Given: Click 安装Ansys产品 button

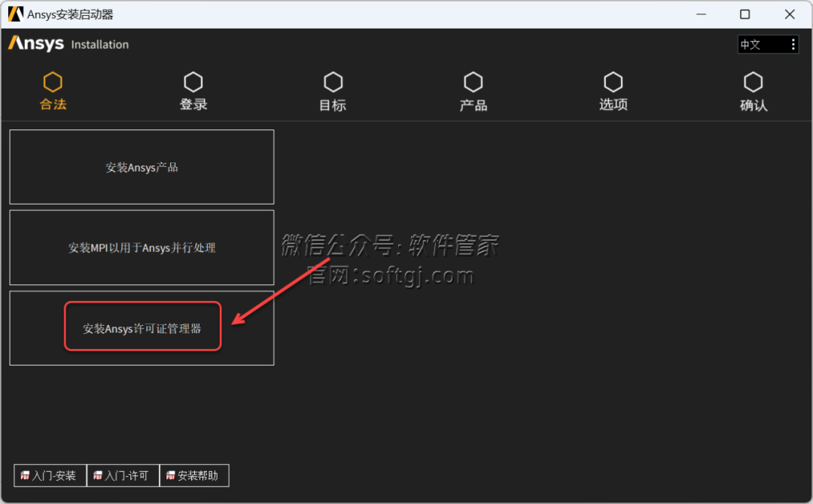Looking at the screenshot, I should point(142,167).
